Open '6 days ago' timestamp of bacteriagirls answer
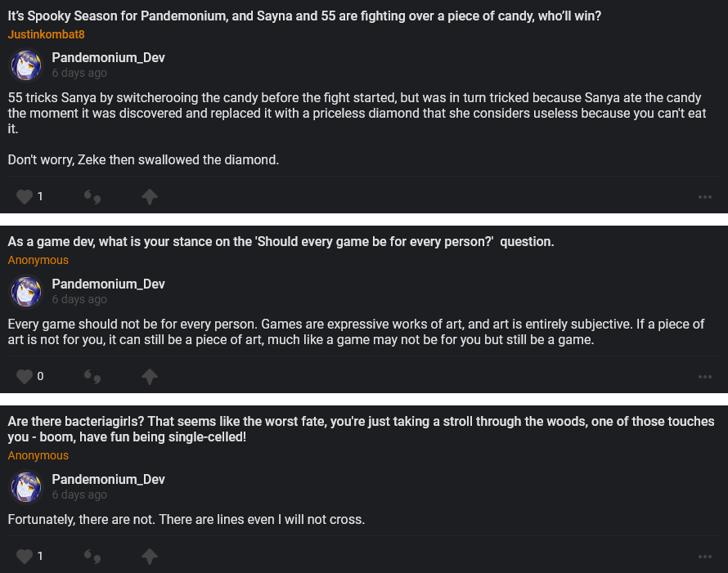Screen dimensions: 728x573 pyautogui.click(x=79, y=495)
